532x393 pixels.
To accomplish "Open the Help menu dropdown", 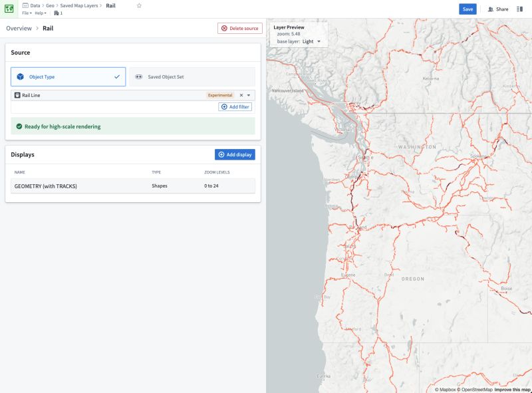I will (x=42, y=13).
